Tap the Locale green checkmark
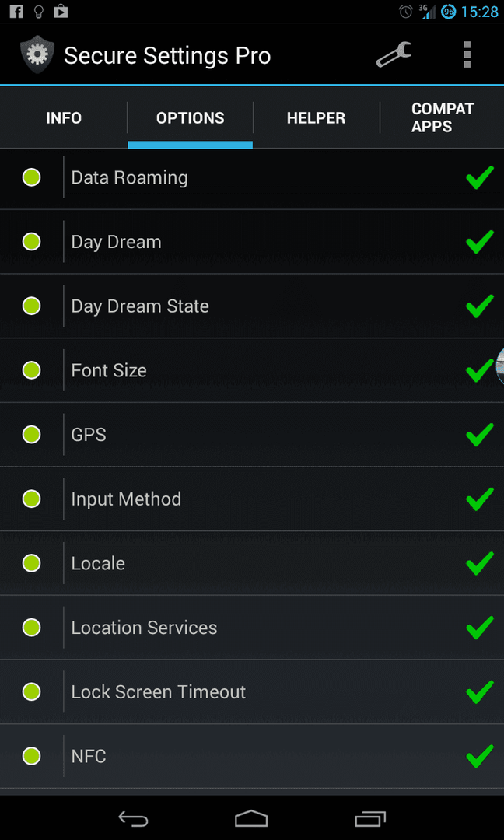The height and width of the screenshot is (840, 504). pos(479,563)
